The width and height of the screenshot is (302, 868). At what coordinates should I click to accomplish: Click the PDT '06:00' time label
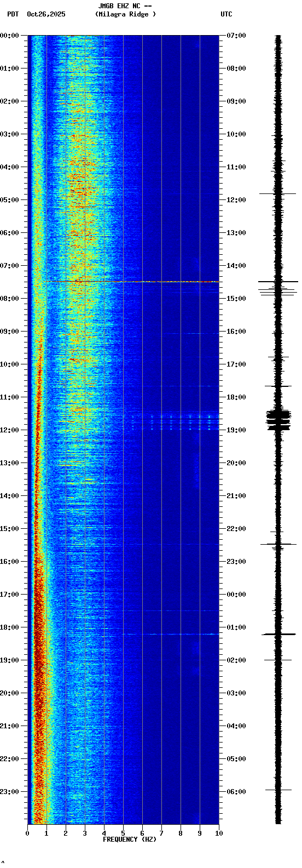point(9,233)
